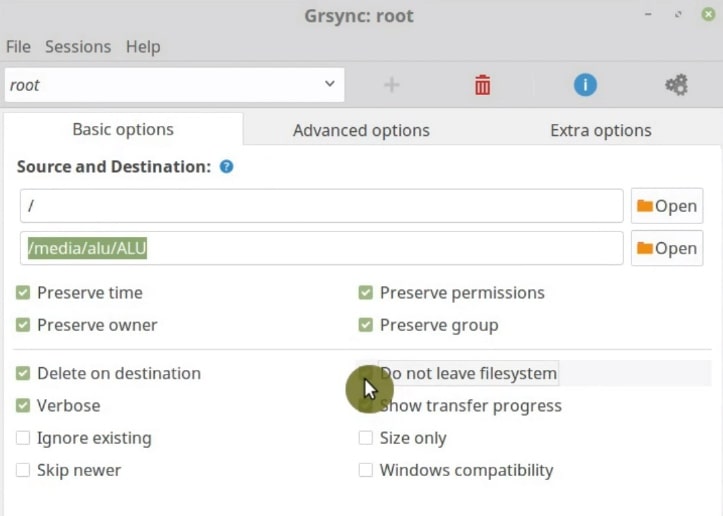Minimize the Grsync window

[x=648, y=15]
